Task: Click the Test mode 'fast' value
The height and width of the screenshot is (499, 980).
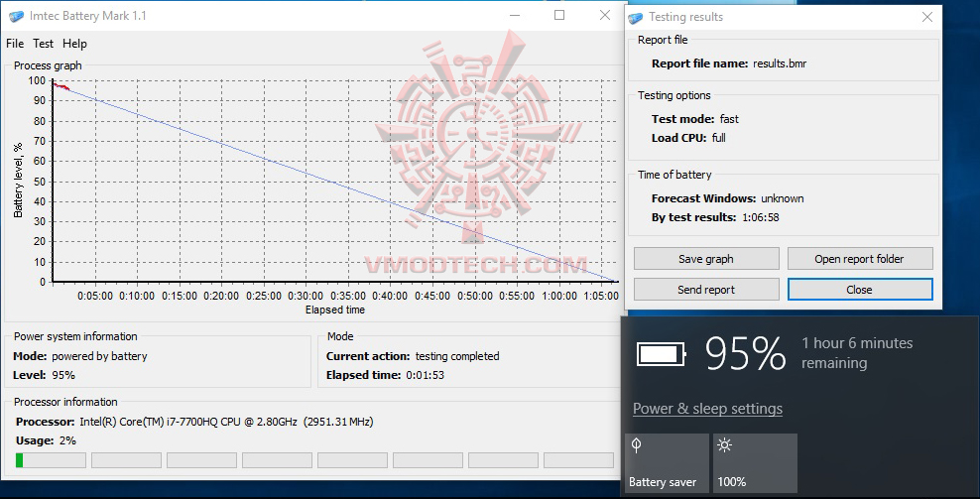Action: [x=729, y=119]
